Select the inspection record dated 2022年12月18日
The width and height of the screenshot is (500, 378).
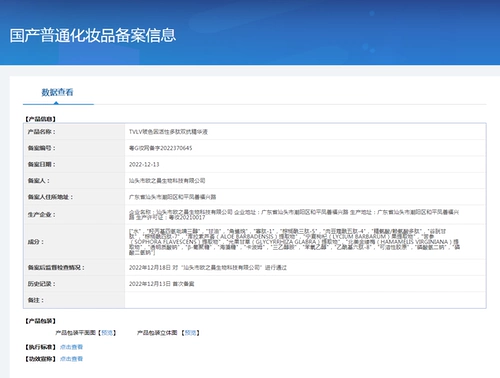click(208, 267)
